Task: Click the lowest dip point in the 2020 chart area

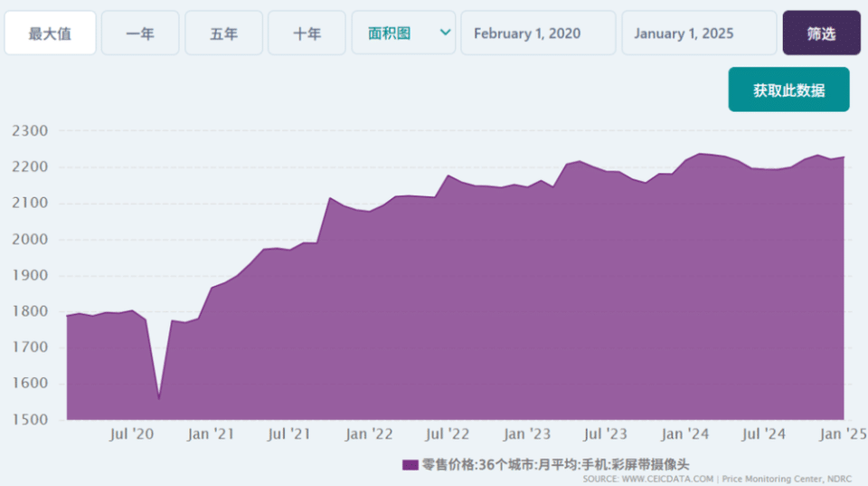Action: [x=159, y=398]
